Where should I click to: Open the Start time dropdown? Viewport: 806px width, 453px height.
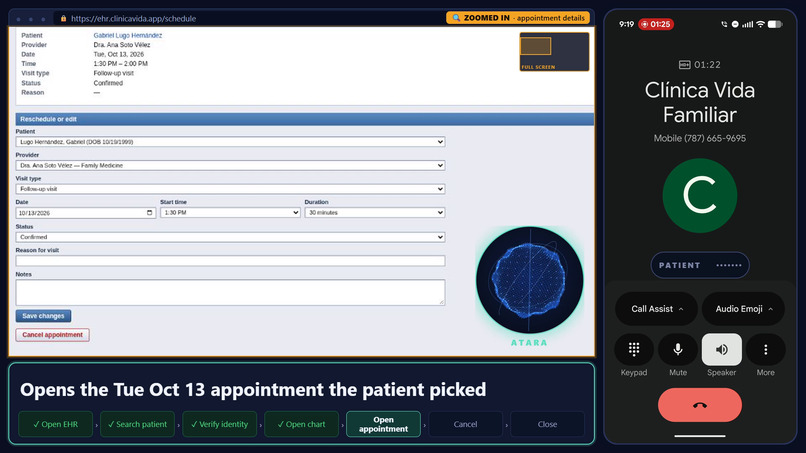point(230,212)
